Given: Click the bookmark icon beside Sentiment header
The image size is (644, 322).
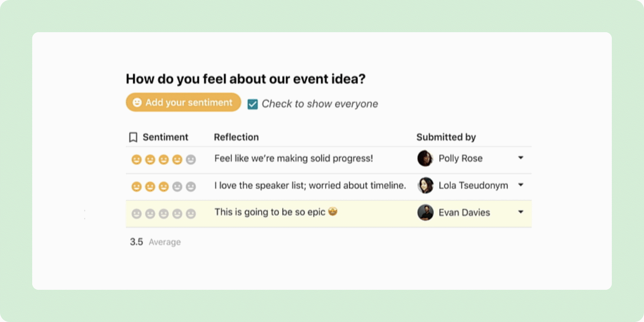Looking at the screenshot, I should click(133, 137).
